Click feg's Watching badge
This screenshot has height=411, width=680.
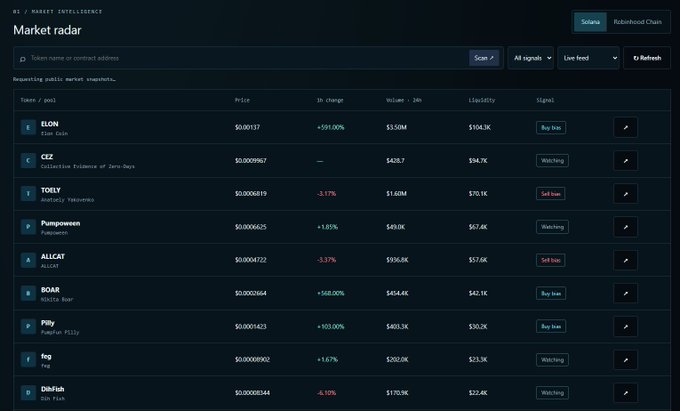(552, 360)
